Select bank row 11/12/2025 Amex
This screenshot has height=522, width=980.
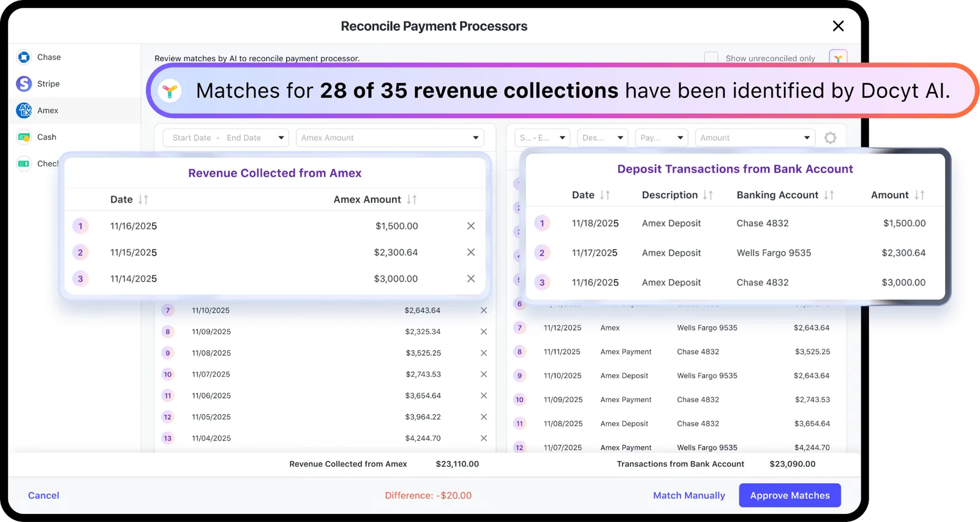point(676,328)
